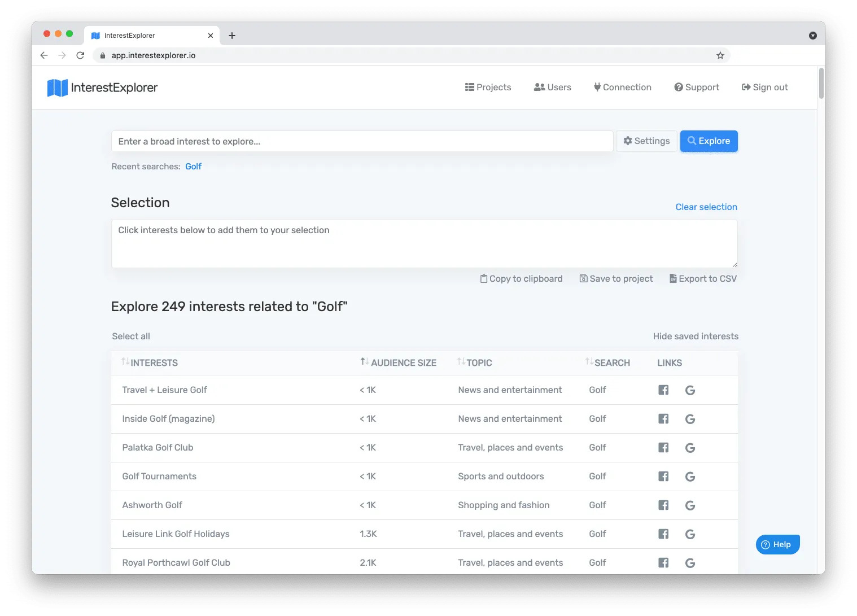The width and height of the screenshot is (857, 616).
Task: Go forward in browser history
Action: tap(62, 55)
